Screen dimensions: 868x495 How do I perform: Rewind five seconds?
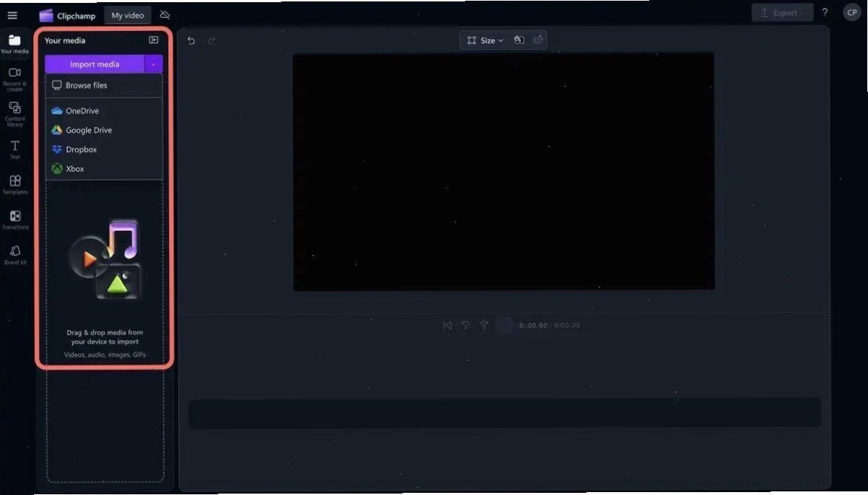466,325
